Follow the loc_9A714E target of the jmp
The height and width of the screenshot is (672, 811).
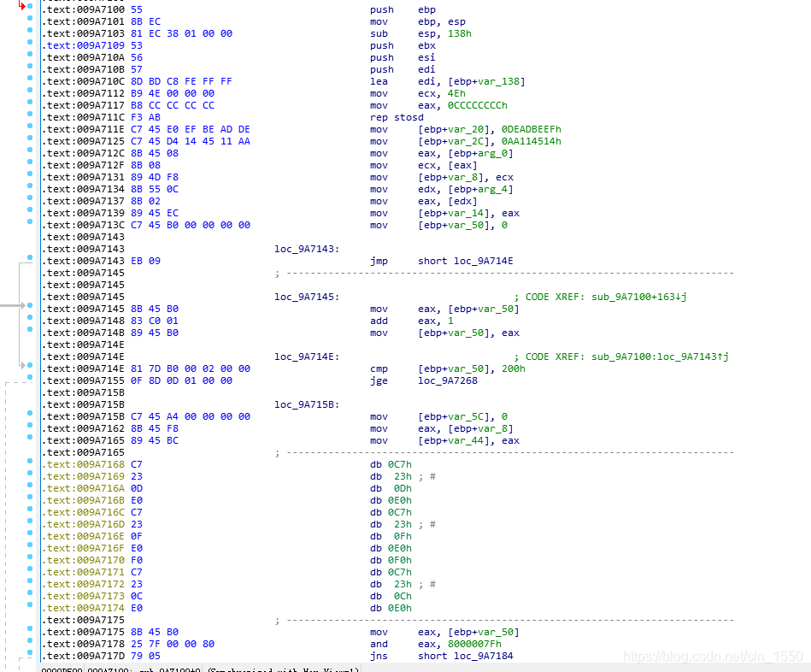click(484, 262)
